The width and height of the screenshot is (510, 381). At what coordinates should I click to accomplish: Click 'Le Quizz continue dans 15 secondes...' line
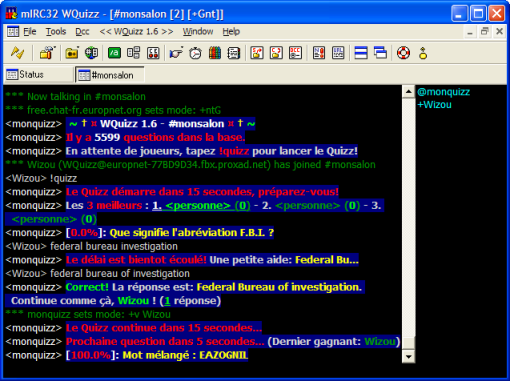coord(164,328)
